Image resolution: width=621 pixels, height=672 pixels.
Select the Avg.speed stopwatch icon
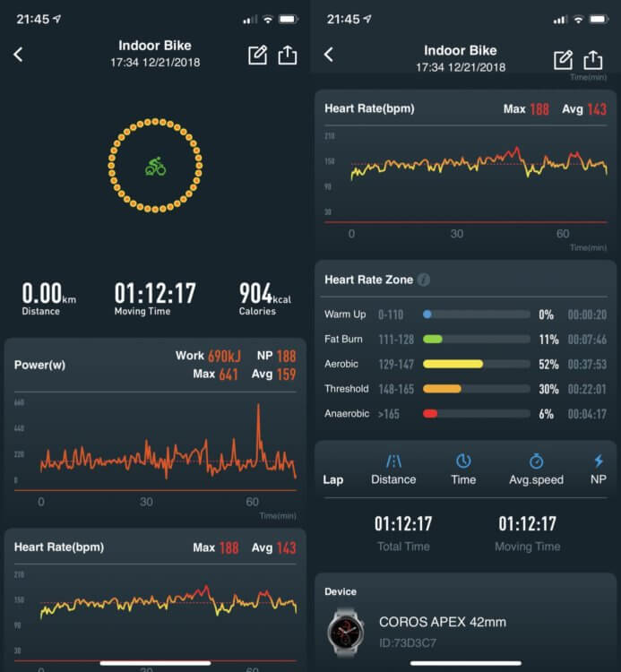click(536, 461)
